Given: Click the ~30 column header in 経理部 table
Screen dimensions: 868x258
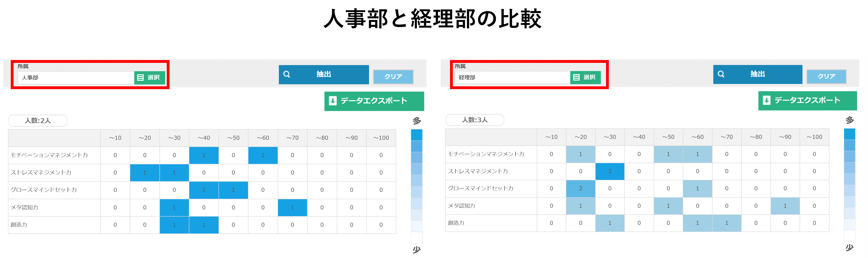Looking at the screenshot, I should (x=610, y=137).
